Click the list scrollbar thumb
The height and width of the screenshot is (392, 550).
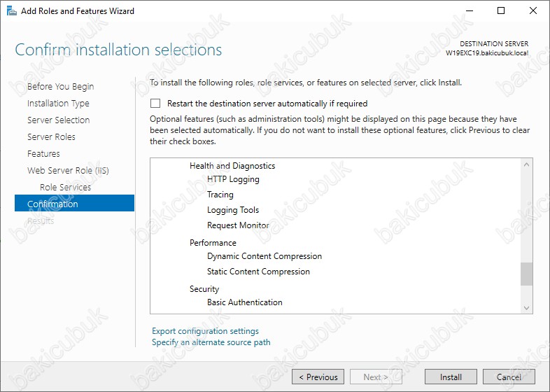point(526,274)
